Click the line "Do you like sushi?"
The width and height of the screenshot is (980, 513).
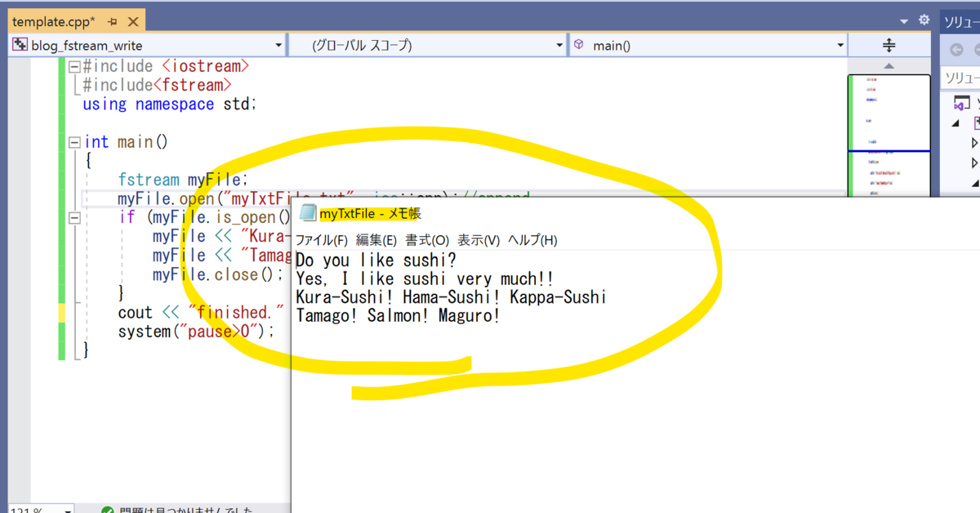pos(376,261)
